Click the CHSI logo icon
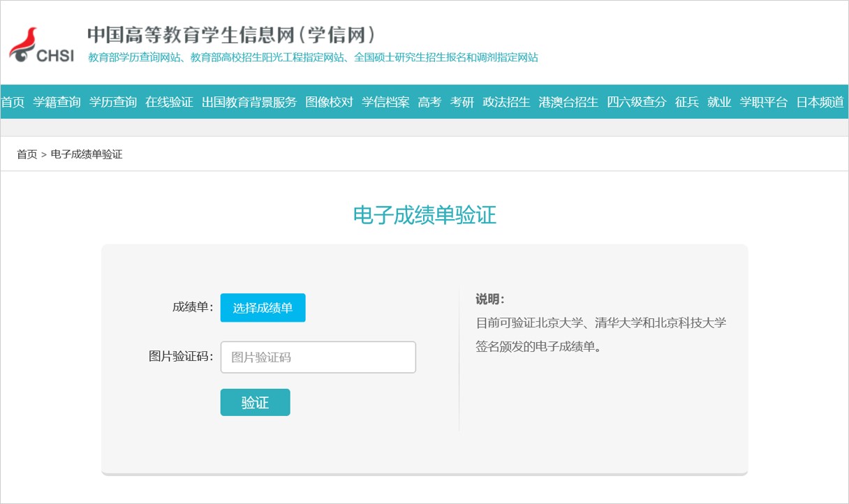 41,46
